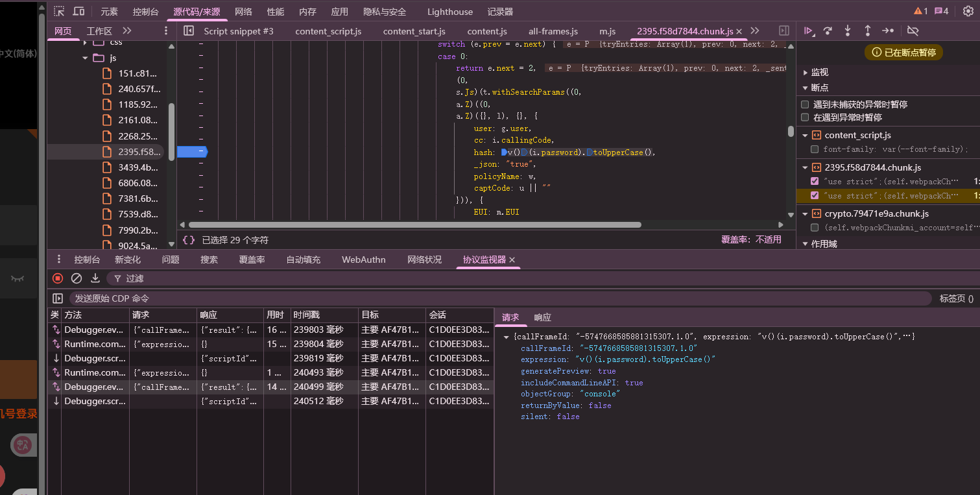The height and width of the screenshot is (495, 980).
Task: Activate the inspect element picker icon
Action: coord(59,11)
